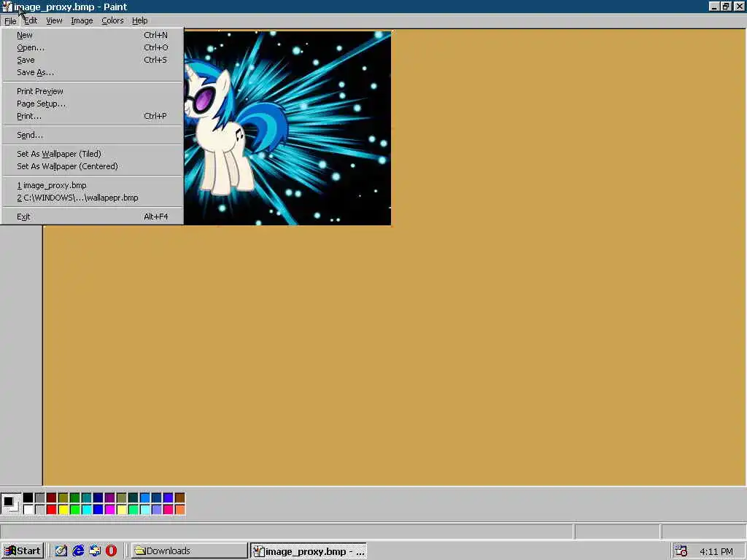Pick the dark gray color swatch
Viewport: 747px width, 560px height.
pos(40,498)
